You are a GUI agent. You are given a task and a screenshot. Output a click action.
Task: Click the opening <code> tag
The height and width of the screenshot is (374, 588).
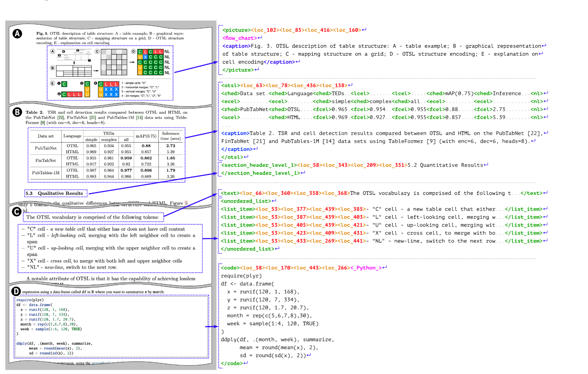point(230,268)
